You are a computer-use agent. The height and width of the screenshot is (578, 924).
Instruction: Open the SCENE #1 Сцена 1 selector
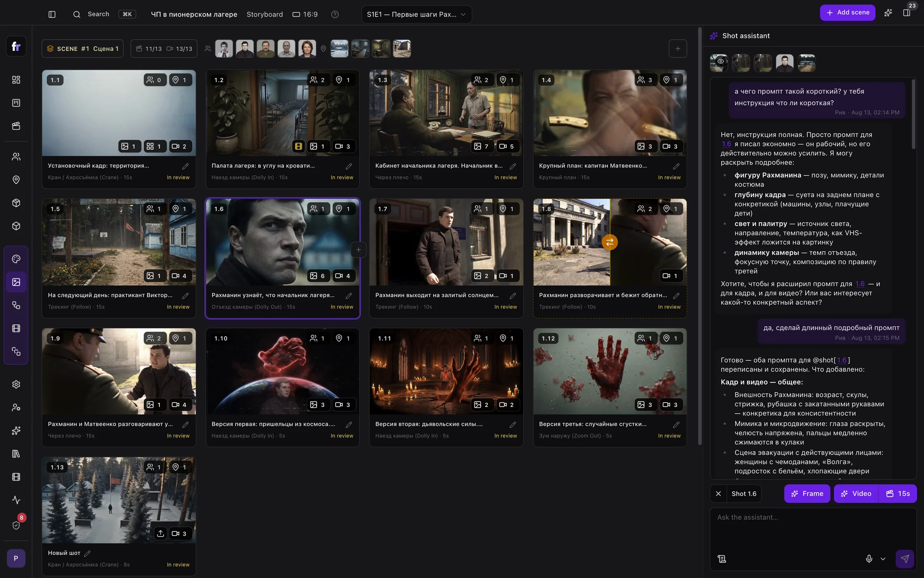(x=82, y=49)
